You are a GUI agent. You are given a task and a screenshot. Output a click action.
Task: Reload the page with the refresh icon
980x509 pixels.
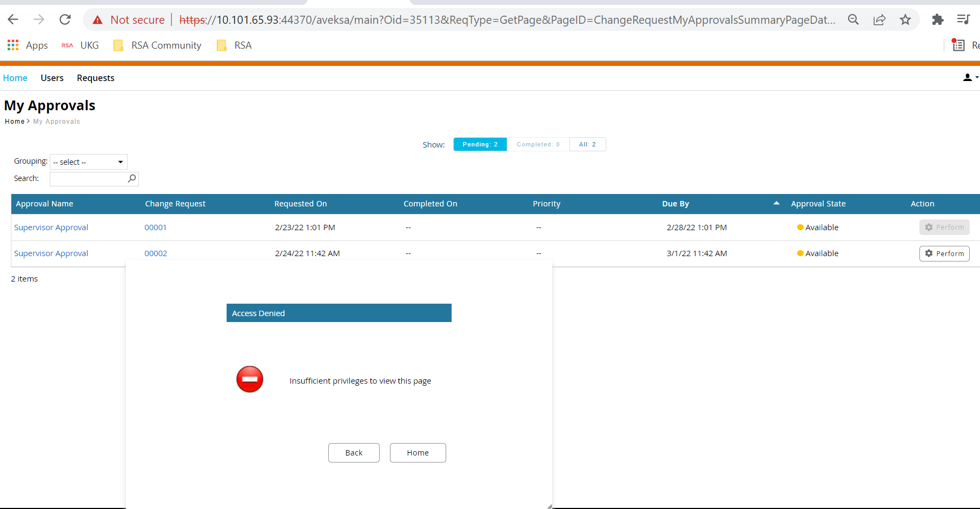(x=65, y=19)
